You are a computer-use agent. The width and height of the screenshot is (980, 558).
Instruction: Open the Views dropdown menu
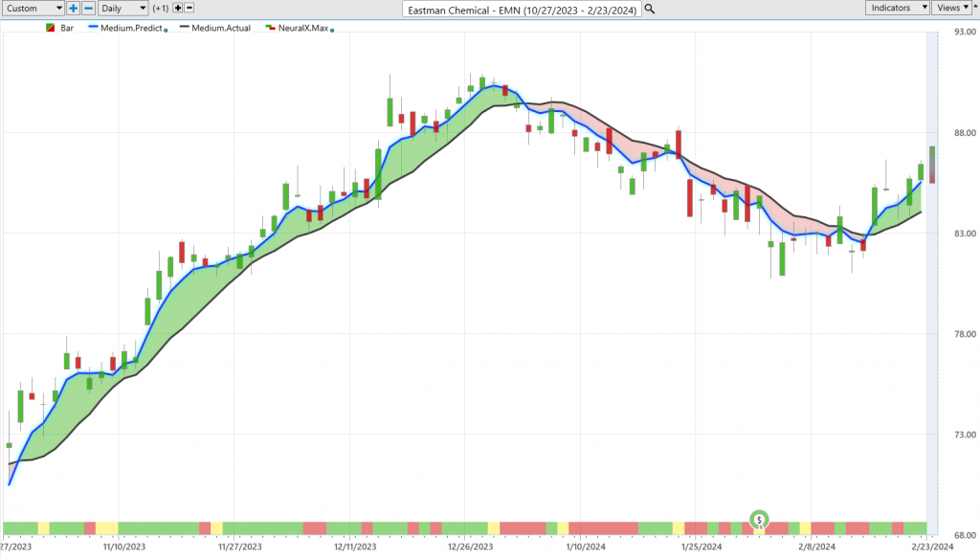[x=952, y=8]
